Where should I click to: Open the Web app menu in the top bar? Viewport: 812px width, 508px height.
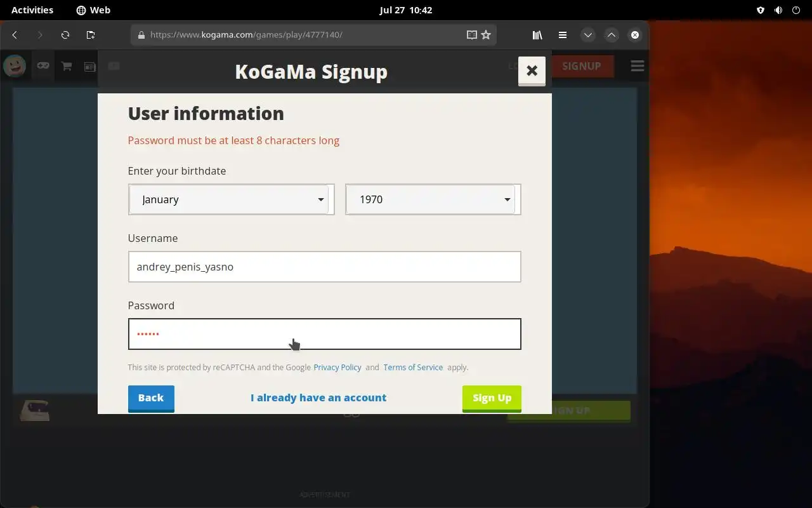pyautogui.click(x=93, y=10)
